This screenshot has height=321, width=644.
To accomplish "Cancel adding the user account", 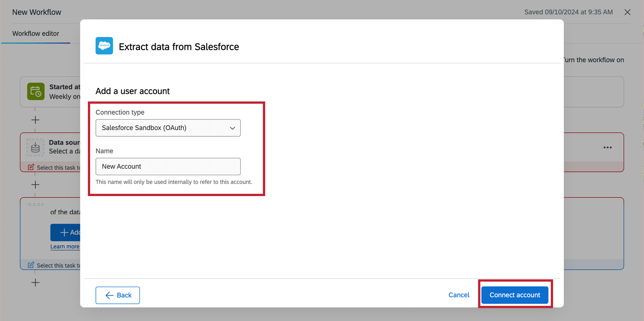I will pos(459,295).
